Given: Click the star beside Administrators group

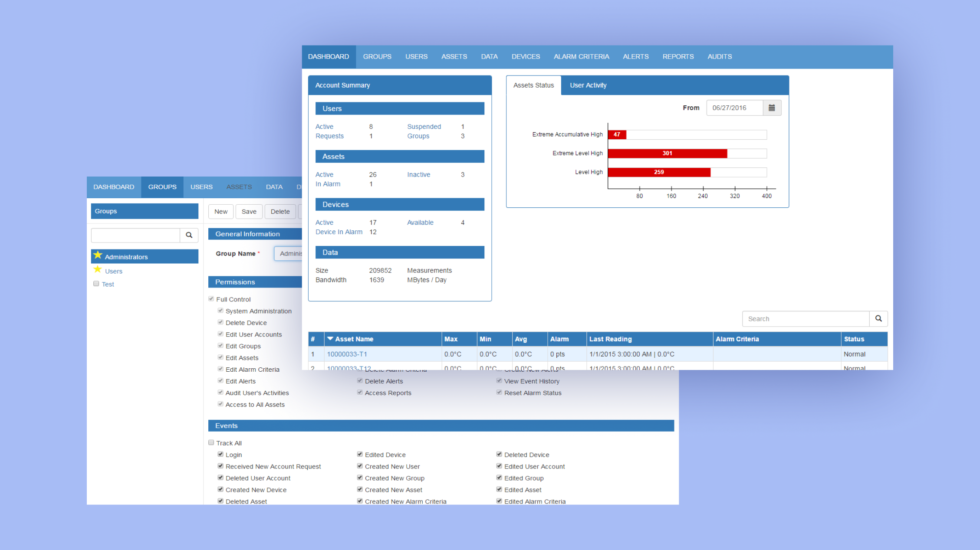Looking at the screenshot, I should pos(98,255).
